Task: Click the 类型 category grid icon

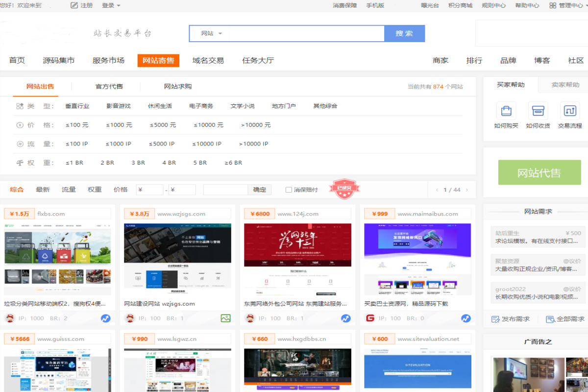Action: 20,106
